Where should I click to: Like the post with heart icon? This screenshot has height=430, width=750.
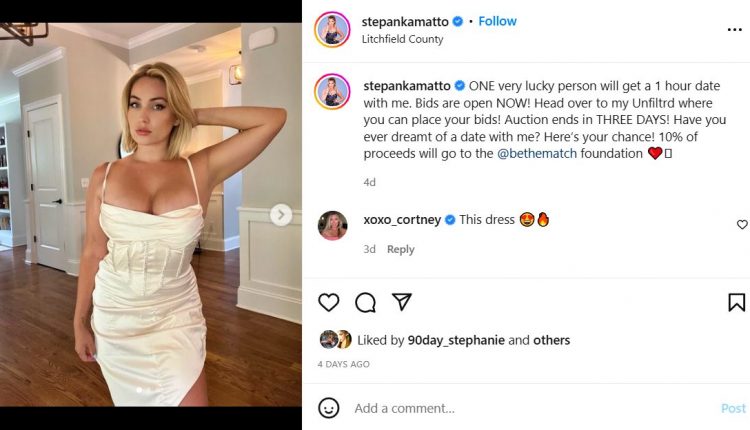329,302
